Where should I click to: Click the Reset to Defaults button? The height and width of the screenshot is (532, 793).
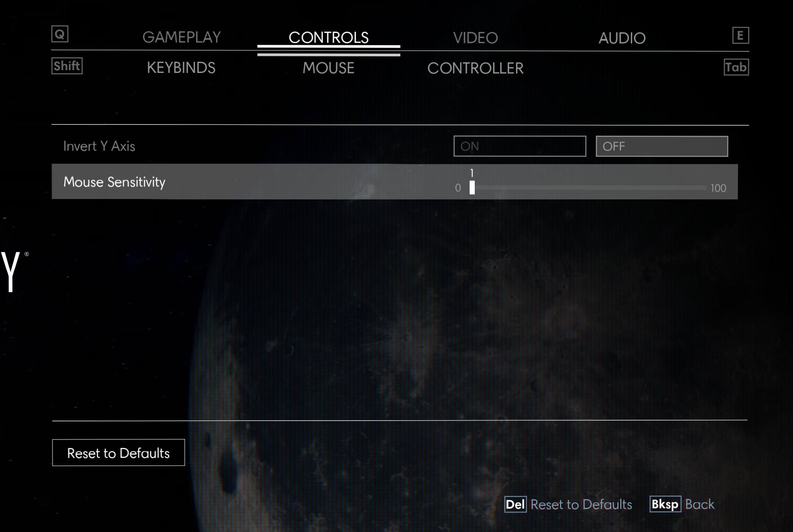(118, 452)
